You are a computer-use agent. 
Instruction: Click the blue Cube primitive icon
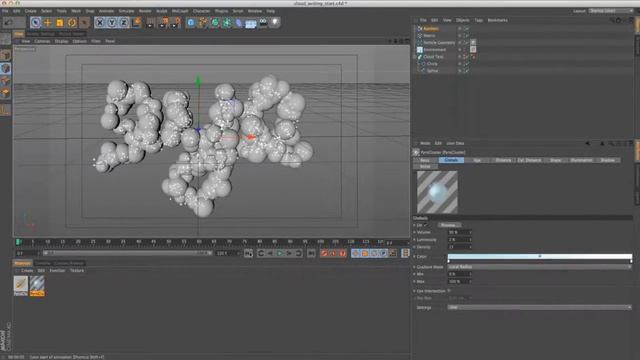pos(191,22)
